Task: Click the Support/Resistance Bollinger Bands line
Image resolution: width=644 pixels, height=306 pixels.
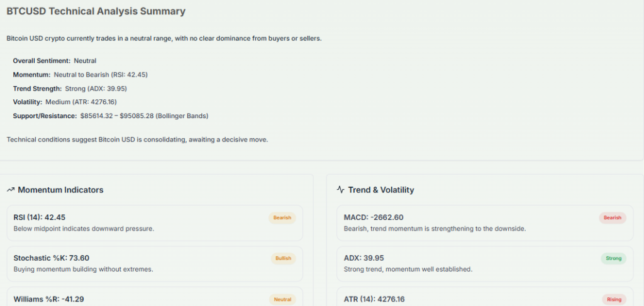Action: point(110,116)
